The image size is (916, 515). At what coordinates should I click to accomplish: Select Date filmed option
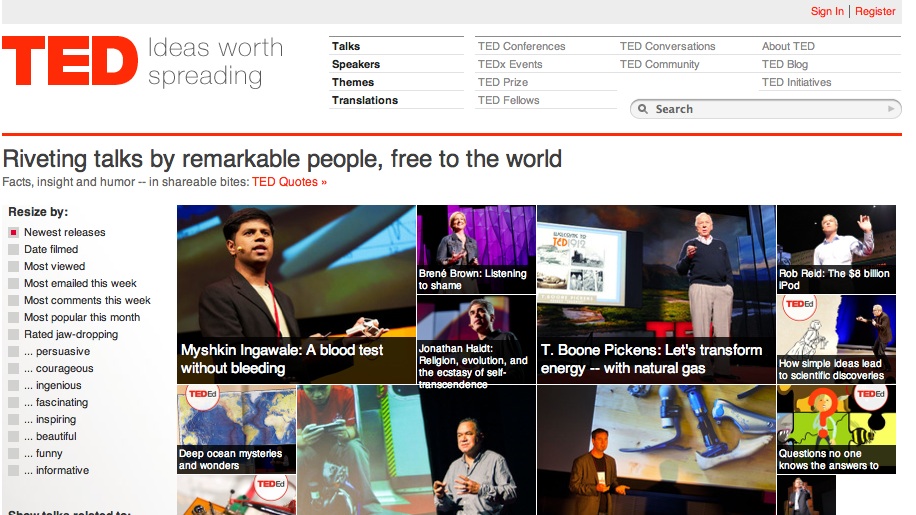[13, 249]
